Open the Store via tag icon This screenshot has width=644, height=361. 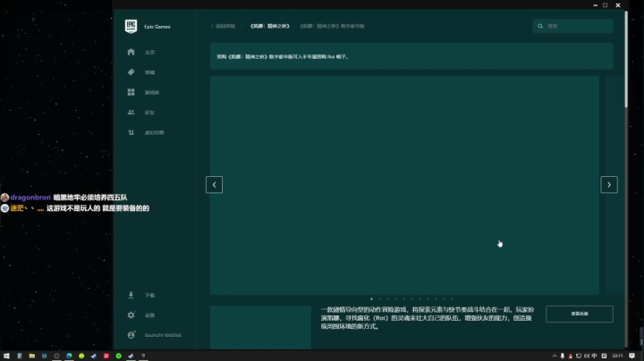pos(131,72)
